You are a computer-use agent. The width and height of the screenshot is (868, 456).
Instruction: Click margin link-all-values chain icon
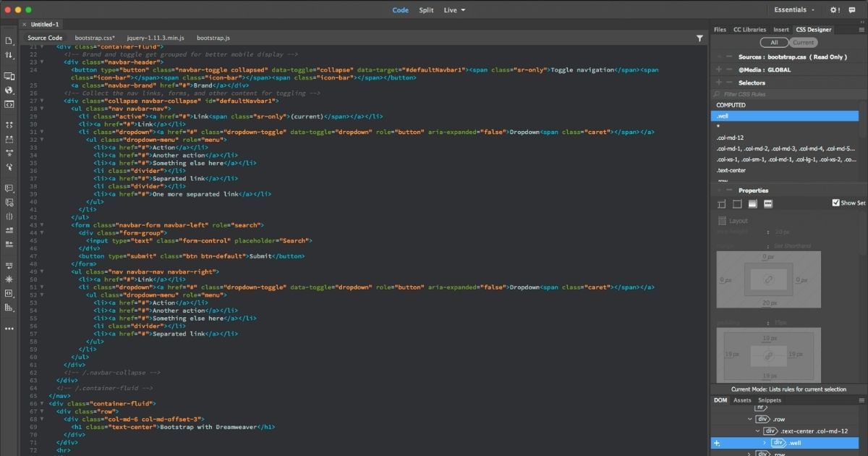[x=769, y=279]
